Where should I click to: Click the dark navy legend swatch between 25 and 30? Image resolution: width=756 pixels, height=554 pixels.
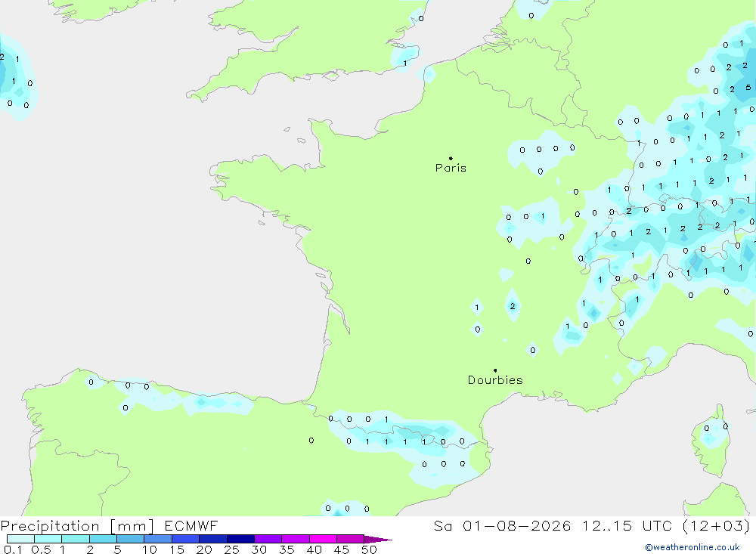(x=240, y=539)
